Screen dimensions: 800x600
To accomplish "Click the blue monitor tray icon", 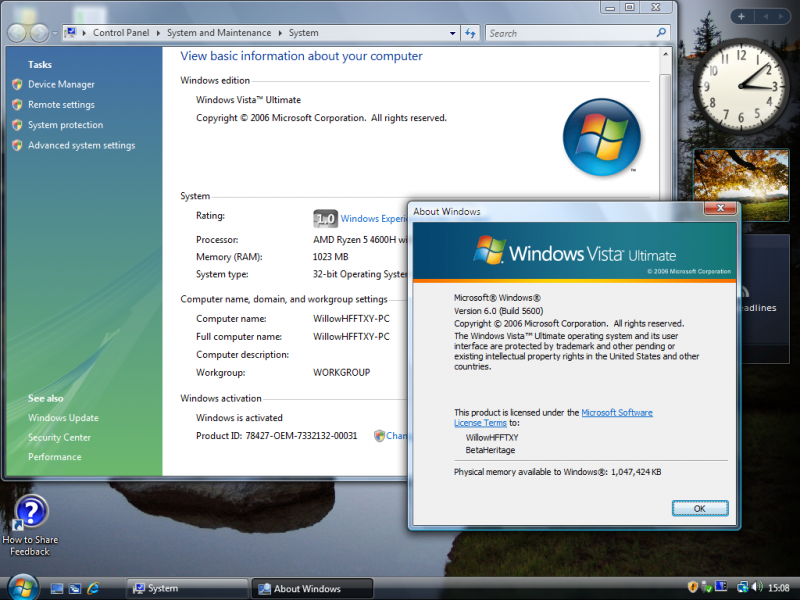I will (x=721, y=587).
